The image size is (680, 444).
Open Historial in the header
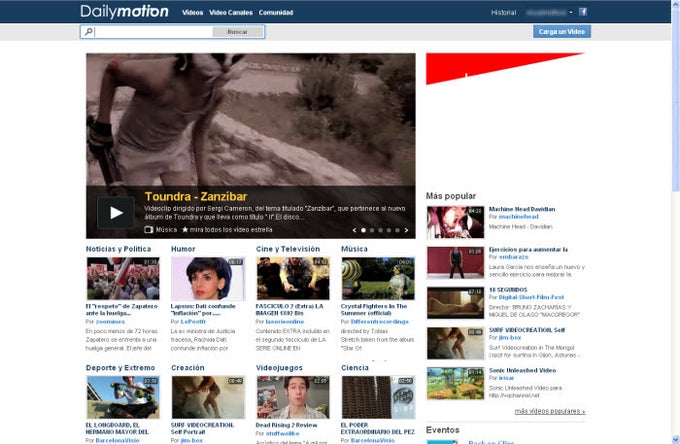[503, 13]
